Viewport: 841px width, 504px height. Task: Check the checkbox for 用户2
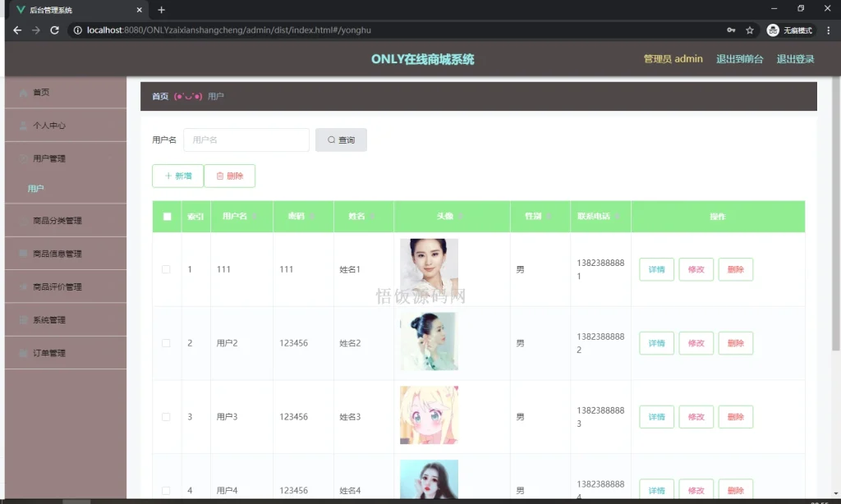pos(167,343)
